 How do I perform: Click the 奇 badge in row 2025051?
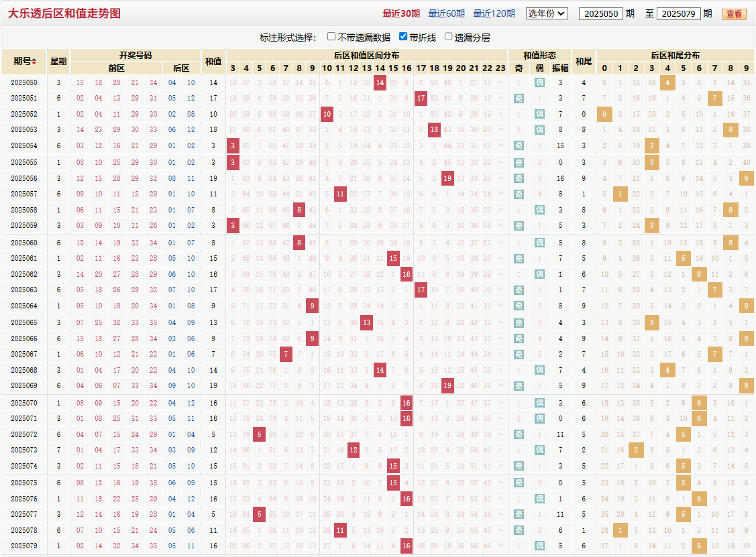[519, 98]
